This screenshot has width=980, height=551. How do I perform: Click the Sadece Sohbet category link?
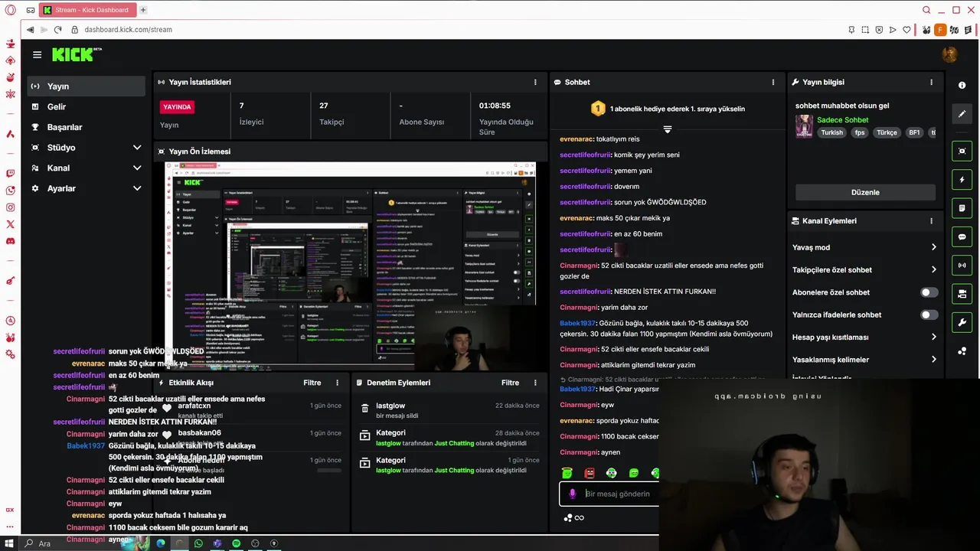point(842,120)
